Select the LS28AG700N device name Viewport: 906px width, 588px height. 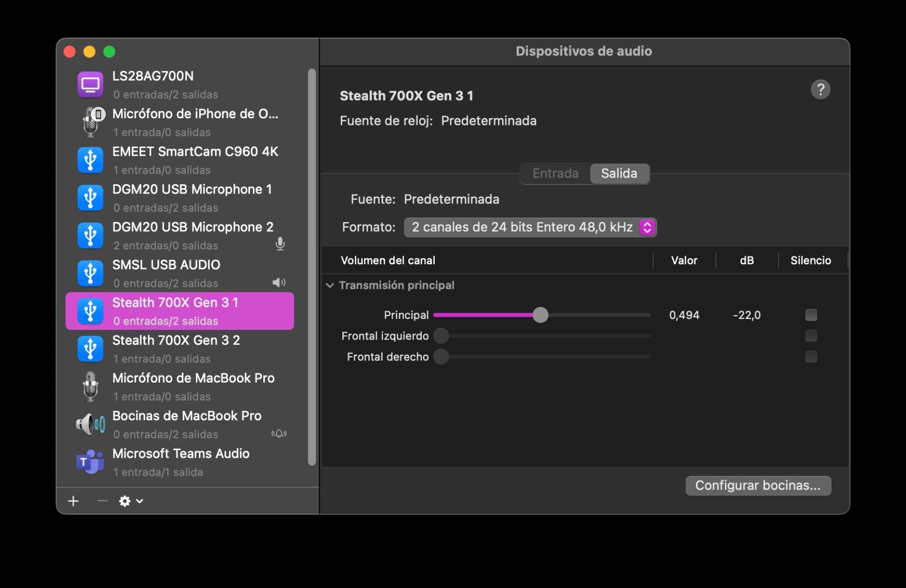coord(153,76)
